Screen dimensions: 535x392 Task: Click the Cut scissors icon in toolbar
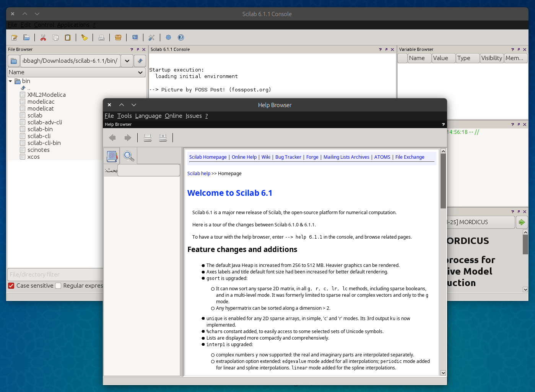click(x=43, y=37)
